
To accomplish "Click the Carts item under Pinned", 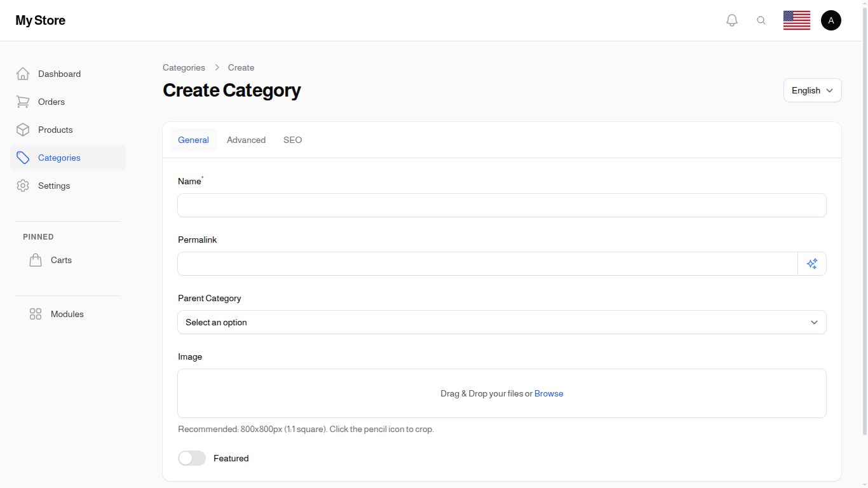I will click(x=61, y=260).
